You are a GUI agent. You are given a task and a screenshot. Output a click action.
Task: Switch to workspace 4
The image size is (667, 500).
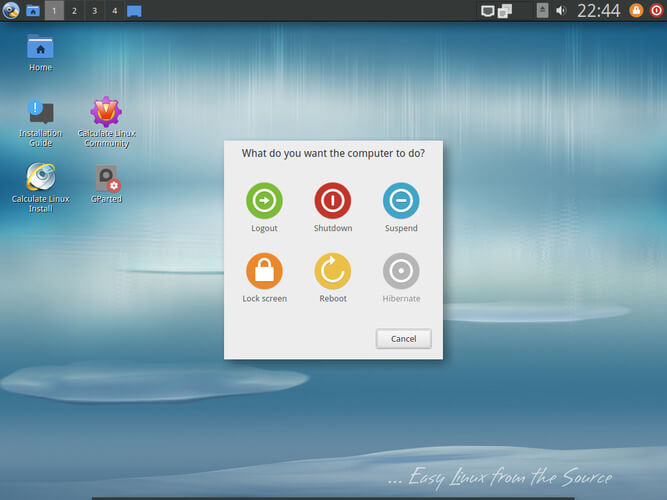[114, 11]
